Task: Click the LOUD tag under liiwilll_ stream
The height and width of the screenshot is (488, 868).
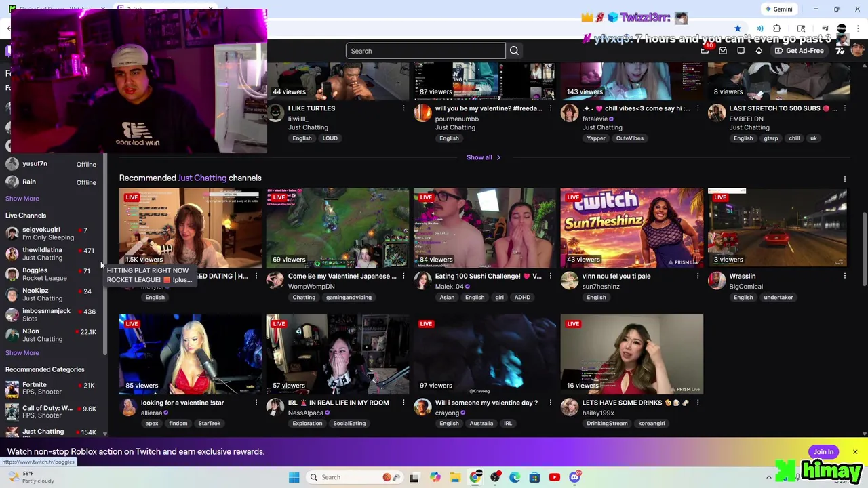Action: tap(330, 138)
